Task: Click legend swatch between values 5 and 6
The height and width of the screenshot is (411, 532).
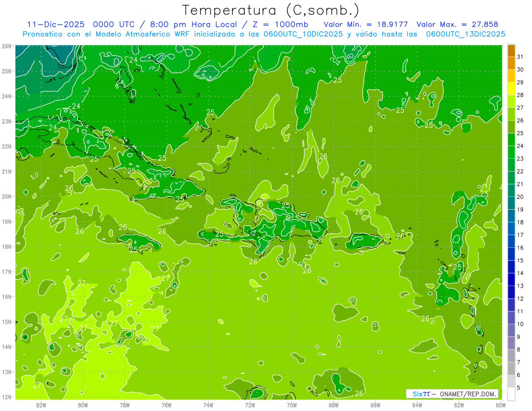Action: pyautogui.click(x=511, y=381)
